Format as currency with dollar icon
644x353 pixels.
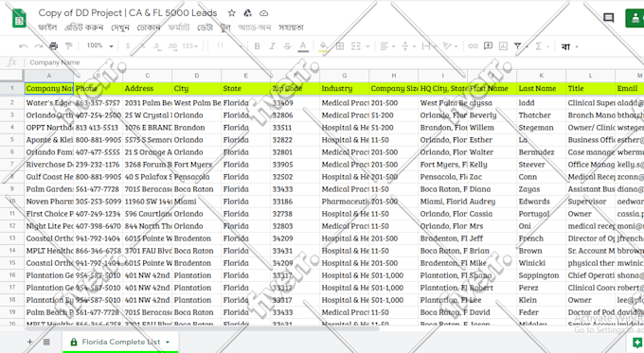[x=128, y=46]
